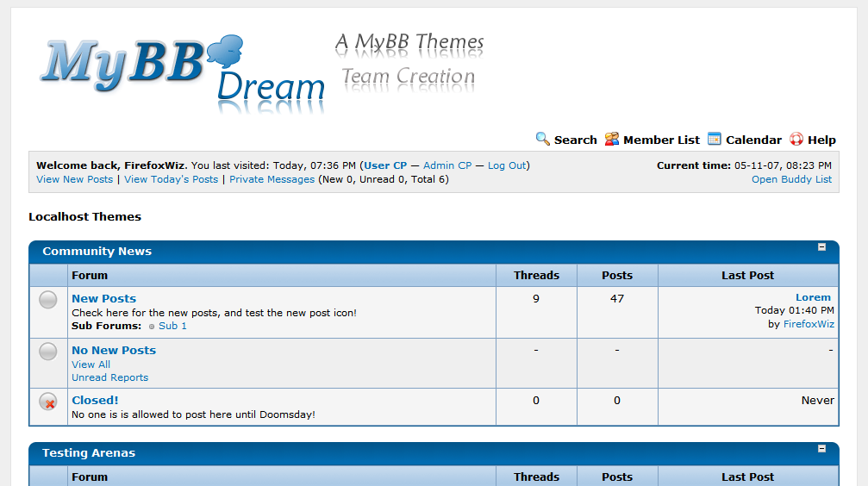This screenshot has width=868, height=486.
Task: Log Out of the forum
Action: [507, 165]
